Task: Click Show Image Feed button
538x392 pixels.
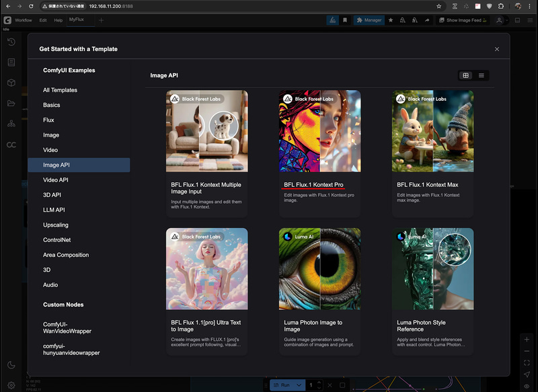Action: (463, 20)
